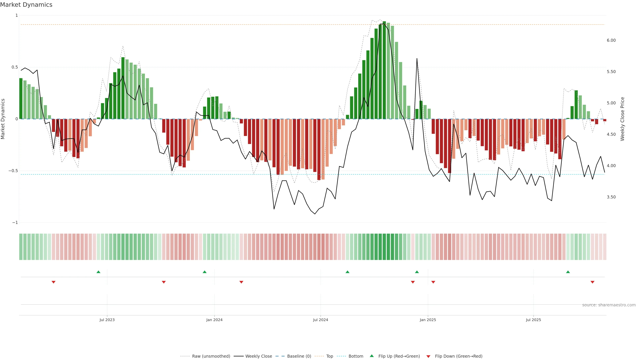Click the Flip Up marker after Jul 2025
644x362 pixels.
568,272
